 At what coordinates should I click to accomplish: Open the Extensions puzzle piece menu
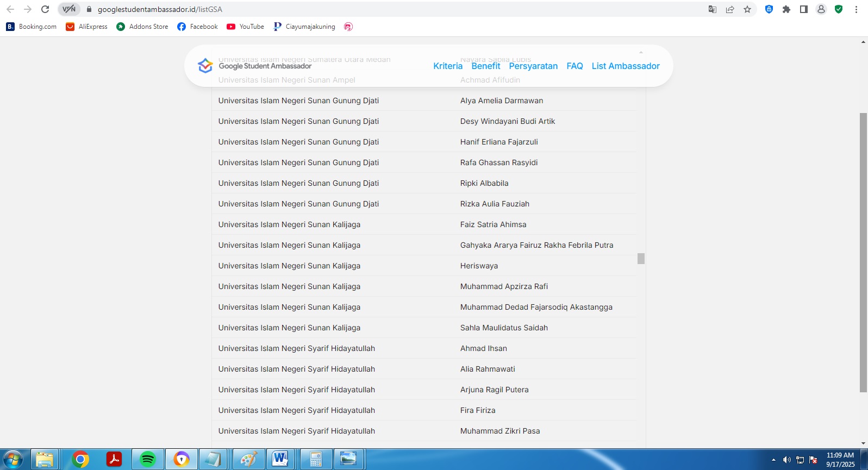coord(786,9)
